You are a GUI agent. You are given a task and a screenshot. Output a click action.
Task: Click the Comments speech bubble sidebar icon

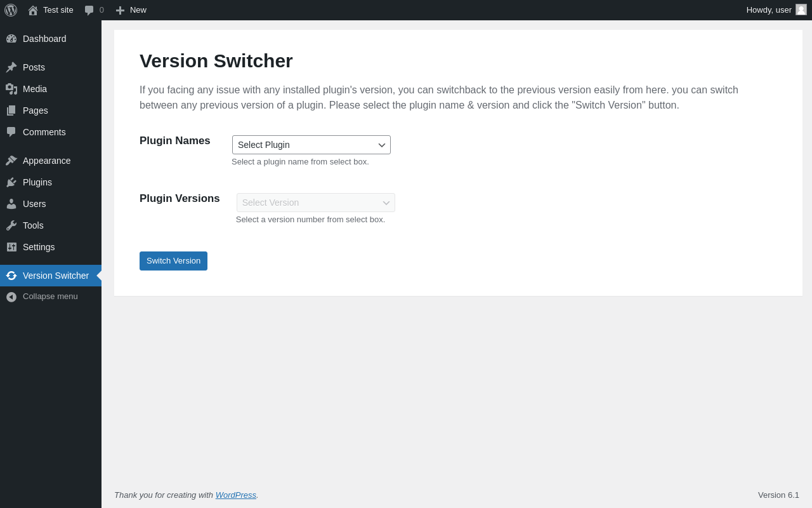[x=11, y=132]
